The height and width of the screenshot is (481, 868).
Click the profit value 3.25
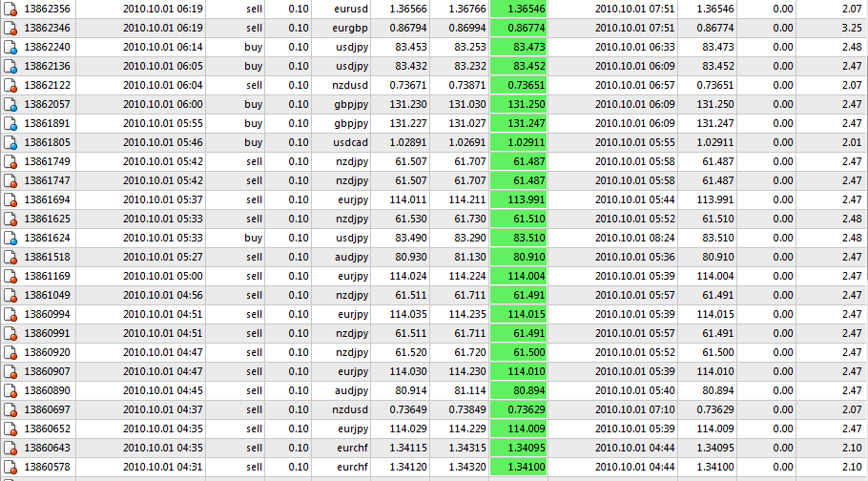pos(852,28)
